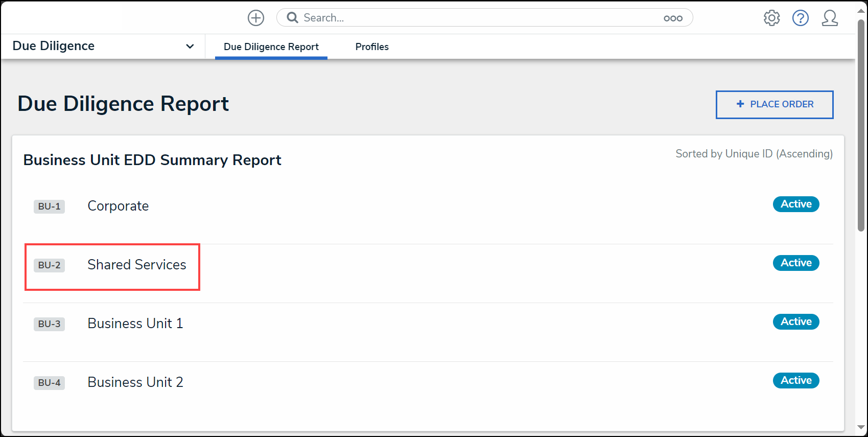Open the help question mark icon
This screenshot has height=437, width=868.
(801, 18)
